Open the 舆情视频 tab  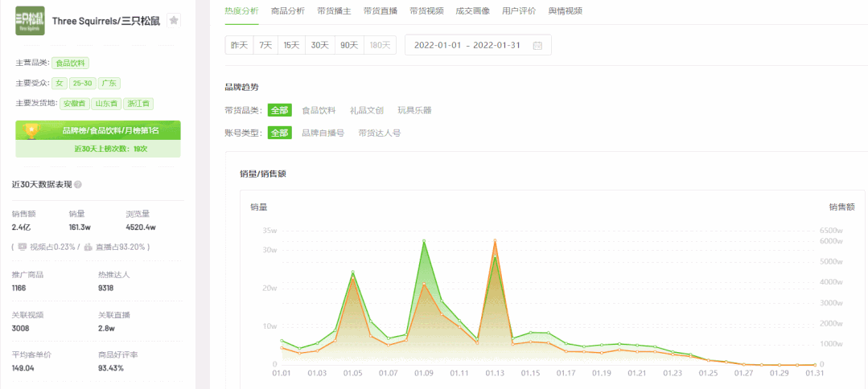tap(566, 10)
